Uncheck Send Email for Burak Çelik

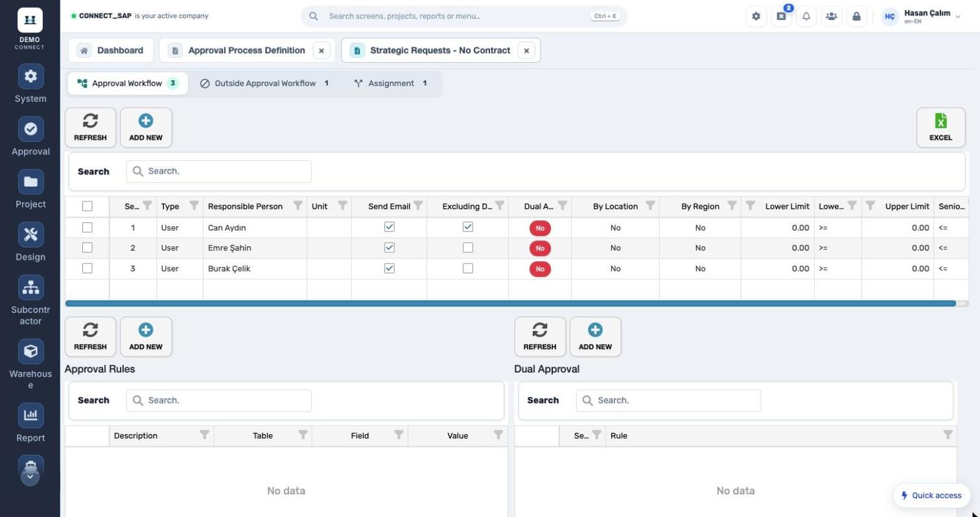pos(390,268)
